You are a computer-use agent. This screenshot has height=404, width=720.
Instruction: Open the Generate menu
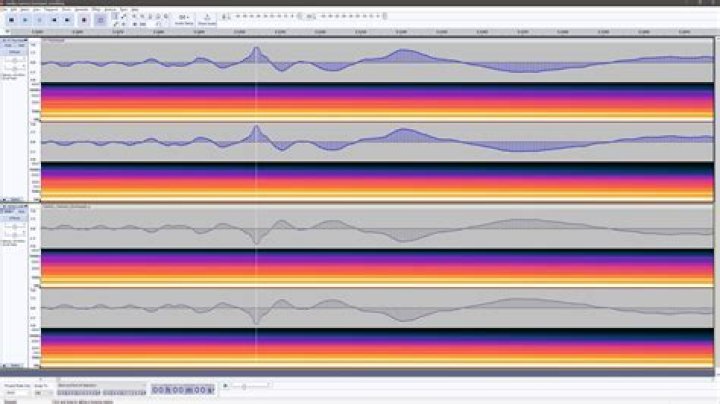(81, 9)
